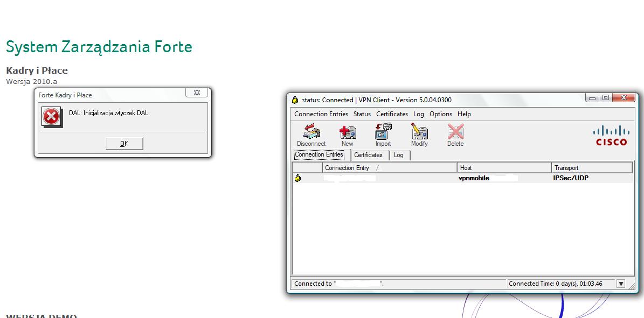Switch to the Certificates tab
The image size is (644, 318).
click(x=368, y=155)
